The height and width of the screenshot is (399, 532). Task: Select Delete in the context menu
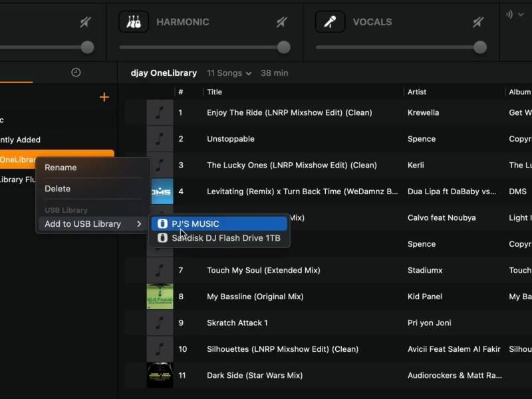pyautogui.click(x=57, y=189)
